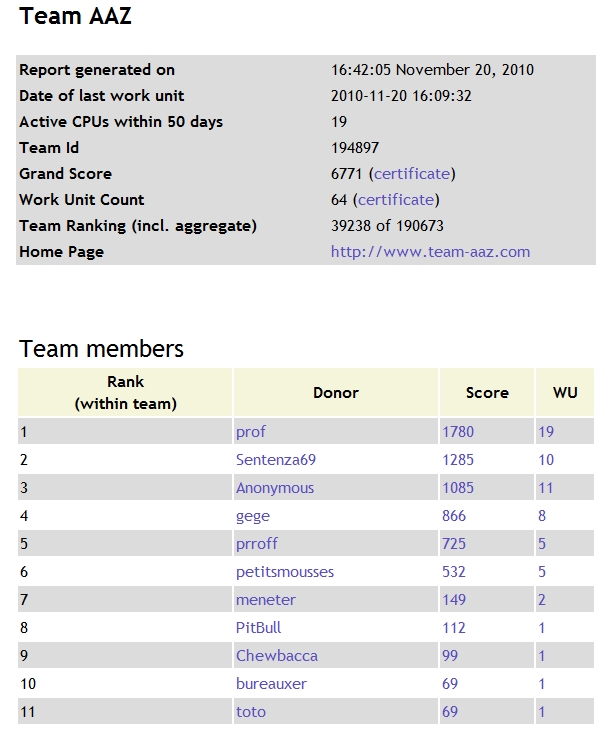Open the Grand Score certificate link
Image resolution: width=604 pixels, height=736 pixels.
pos(412,174)
